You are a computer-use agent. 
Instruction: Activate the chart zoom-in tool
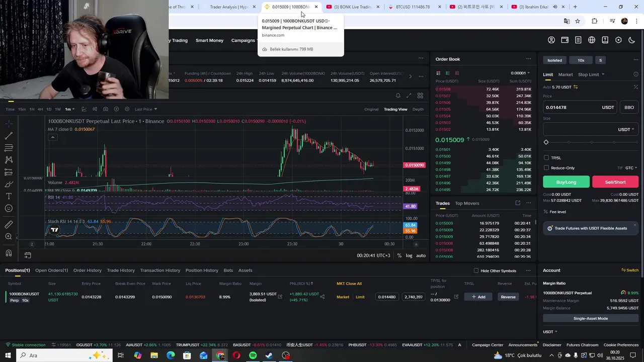tap(9, 236)
